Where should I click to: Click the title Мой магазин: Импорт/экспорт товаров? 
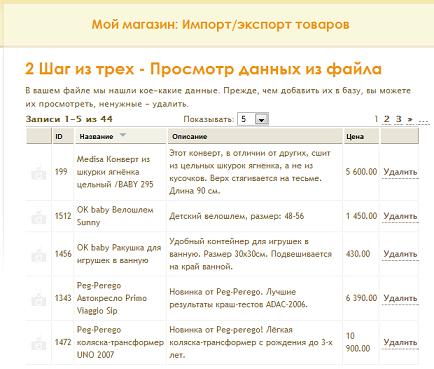point(221,24)
